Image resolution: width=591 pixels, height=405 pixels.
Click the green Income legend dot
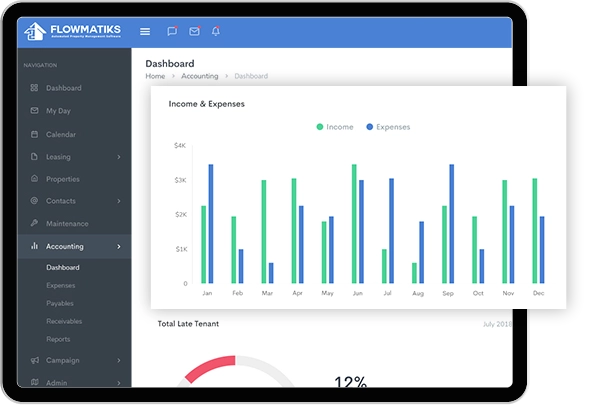(320, 127)
